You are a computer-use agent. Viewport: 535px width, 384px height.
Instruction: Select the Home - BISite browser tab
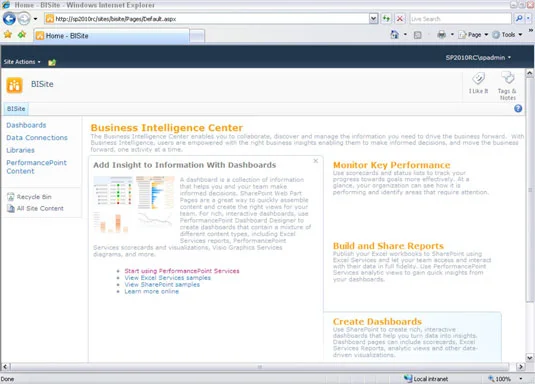pos(111,35)
